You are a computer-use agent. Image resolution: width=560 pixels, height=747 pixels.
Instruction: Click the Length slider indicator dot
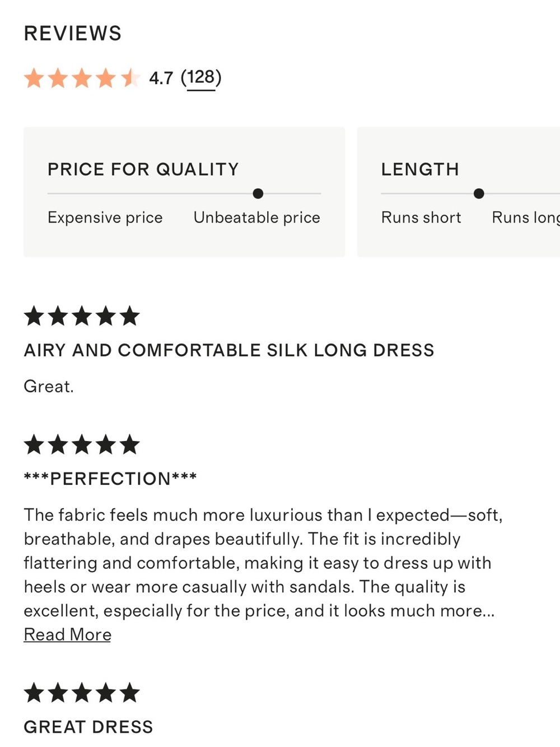tap(478, 193)
